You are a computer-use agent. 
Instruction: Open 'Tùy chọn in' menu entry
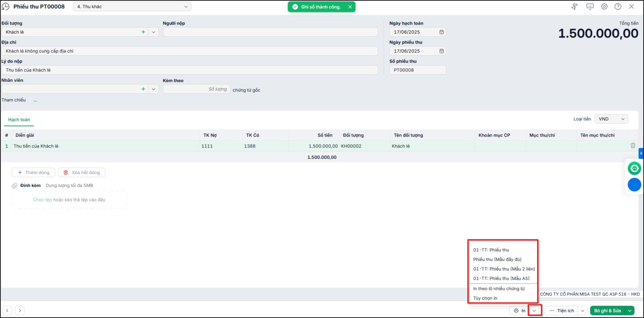tap(485, 298)
